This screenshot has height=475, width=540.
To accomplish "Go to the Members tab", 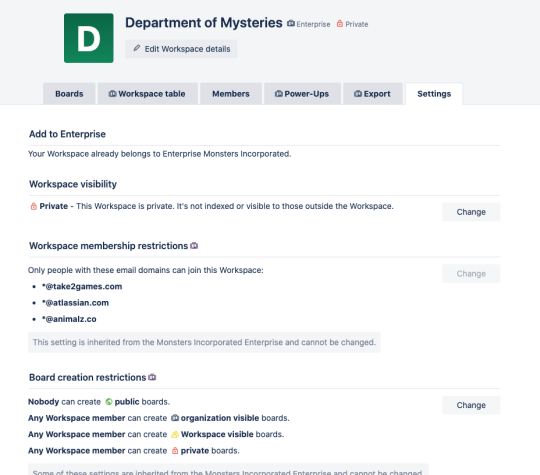I will [231, 94].
